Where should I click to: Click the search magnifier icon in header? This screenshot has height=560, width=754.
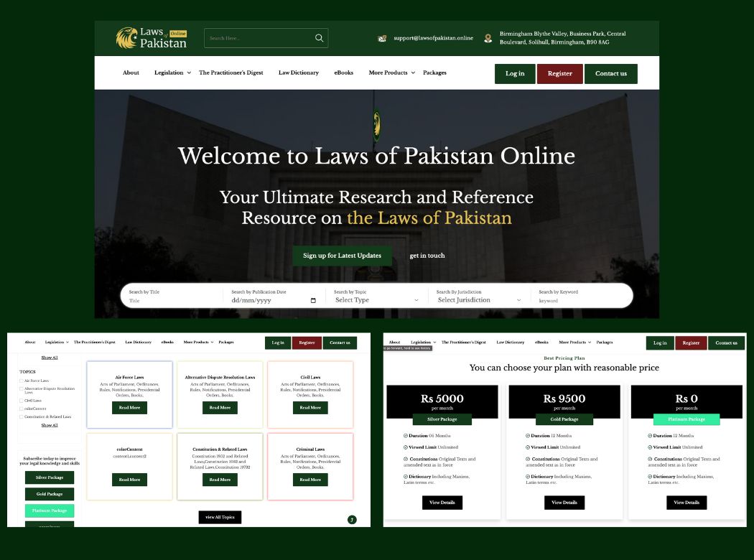click(319, 38)
